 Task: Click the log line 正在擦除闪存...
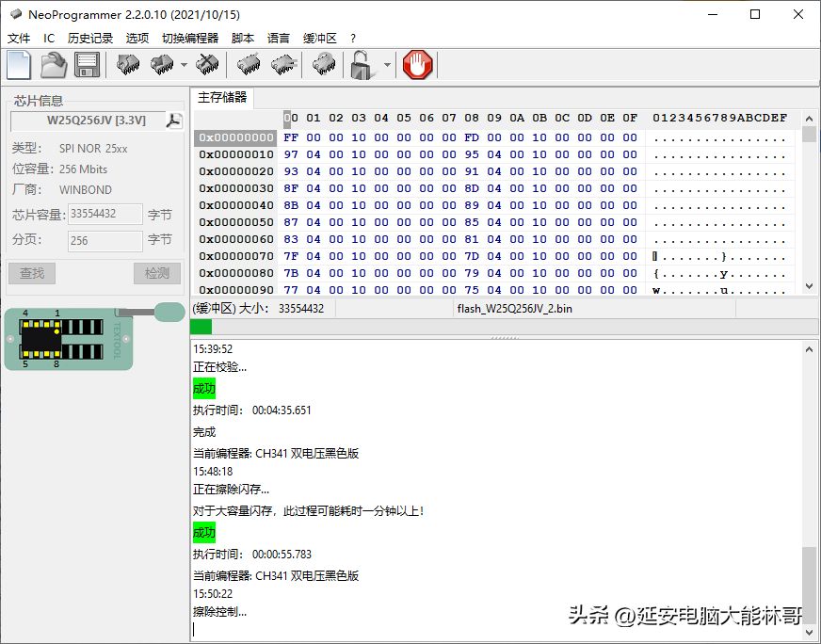(x=231, y=490)
